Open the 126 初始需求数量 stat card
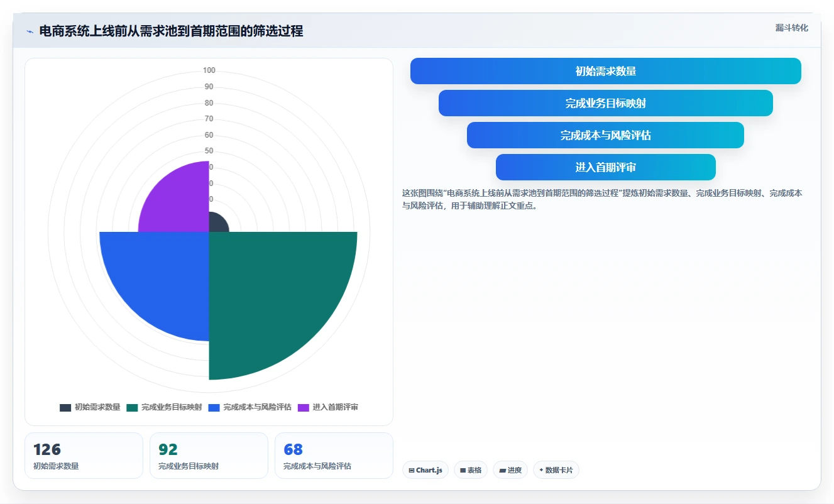 [84, 456]
